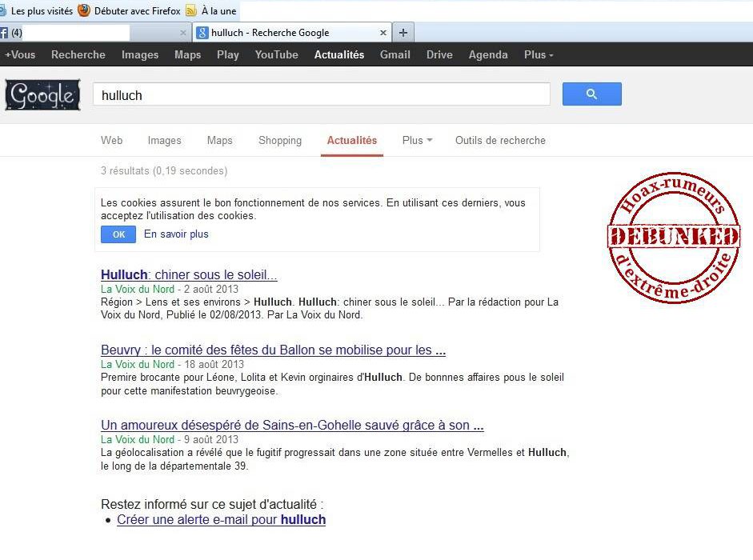753x560 pixels.
Task: Expand the Plus menu in the black bar
Action: click(539, 54)
